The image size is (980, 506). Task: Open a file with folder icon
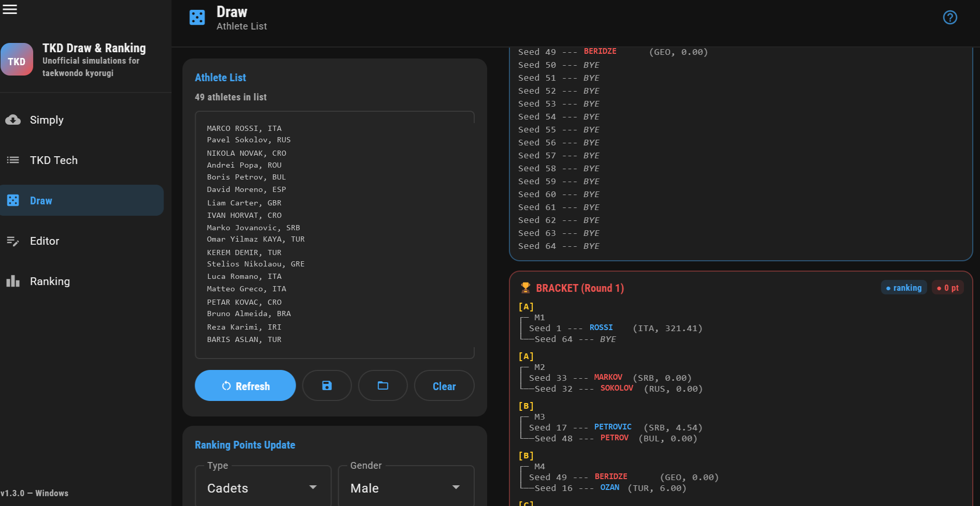(x=383, y=385)
